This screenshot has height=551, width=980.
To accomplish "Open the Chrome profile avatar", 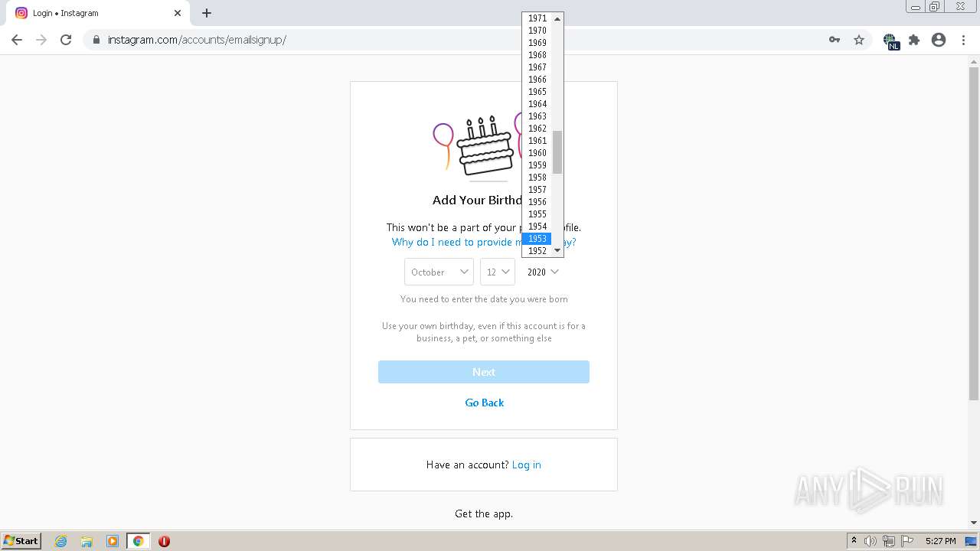I will click(x=939, y=40).
